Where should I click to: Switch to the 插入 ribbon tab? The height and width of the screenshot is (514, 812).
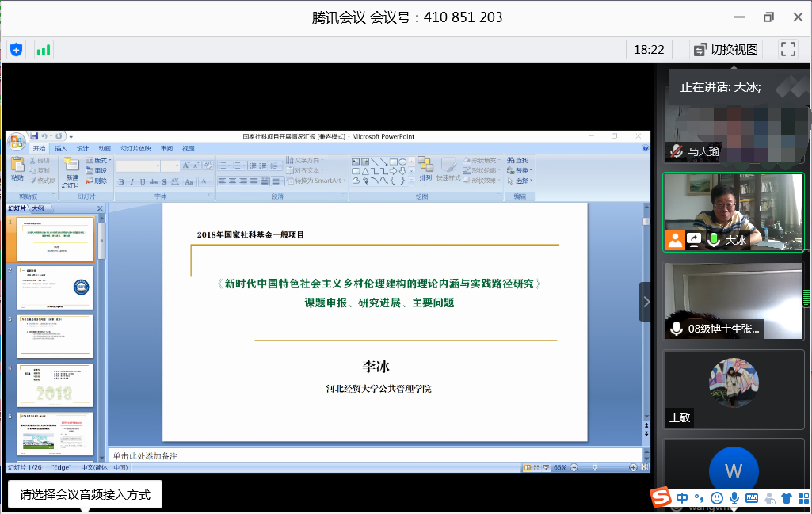tap(61, 148)
